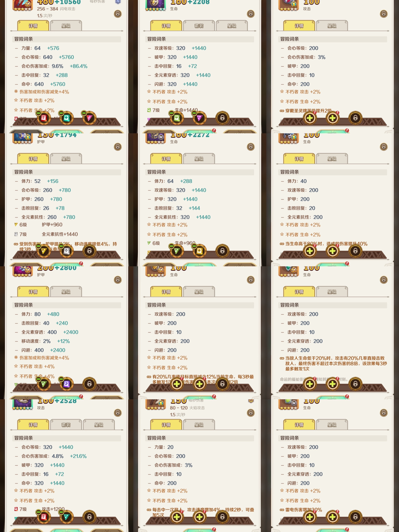
Task: Select green triangle gem in 200+2800 panel
Action: tap(44, 384)
